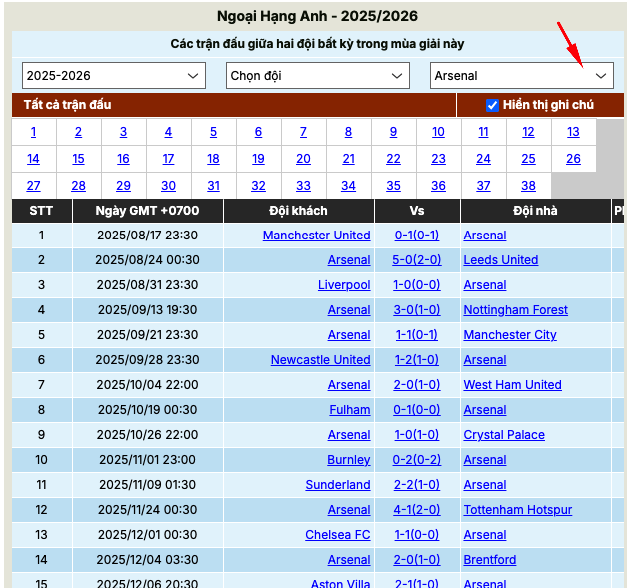This screenshot has height=588, width=627.
Task: Open the 3-0(1-0) match result
Action: pyautogui.click(x=417, y=310)
